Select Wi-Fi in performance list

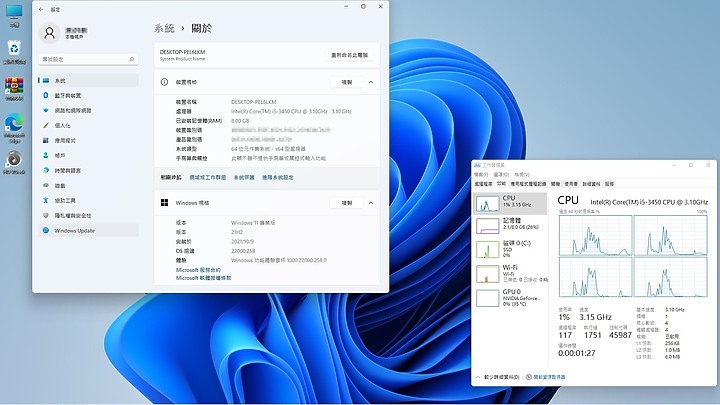tap(510, 273)
